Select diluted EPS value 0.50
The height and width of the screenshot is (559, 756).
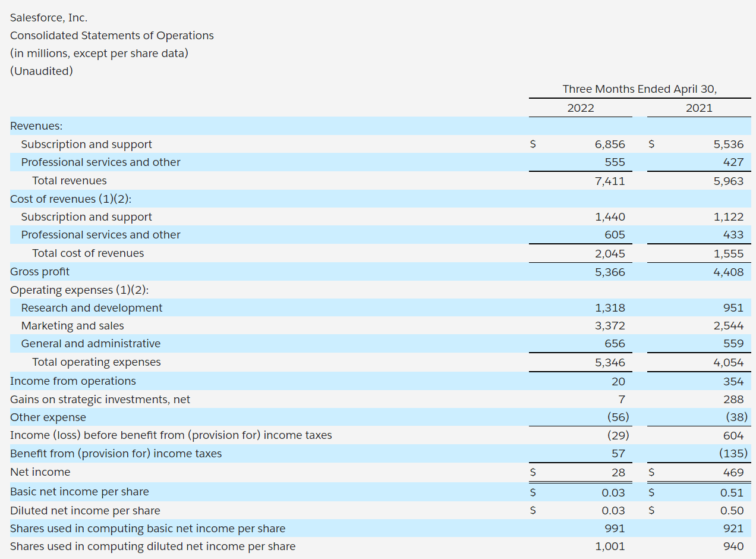pos(732,511)
